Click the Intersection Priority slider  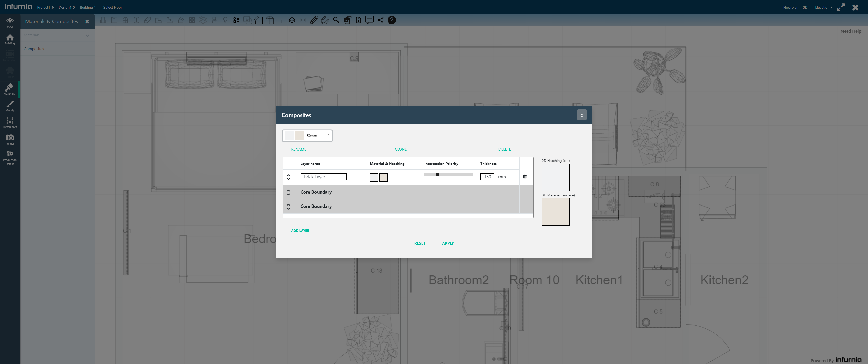pos(449,175)
